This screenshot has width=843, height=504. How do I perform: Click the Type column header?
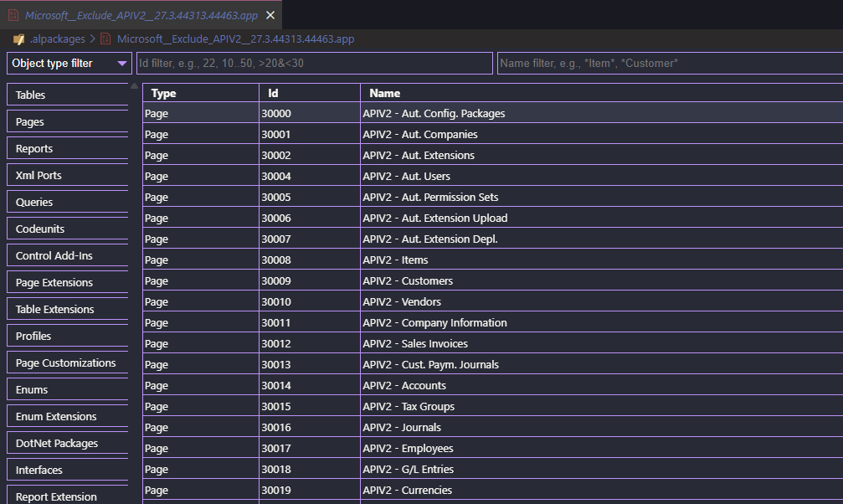click(200, 93)
